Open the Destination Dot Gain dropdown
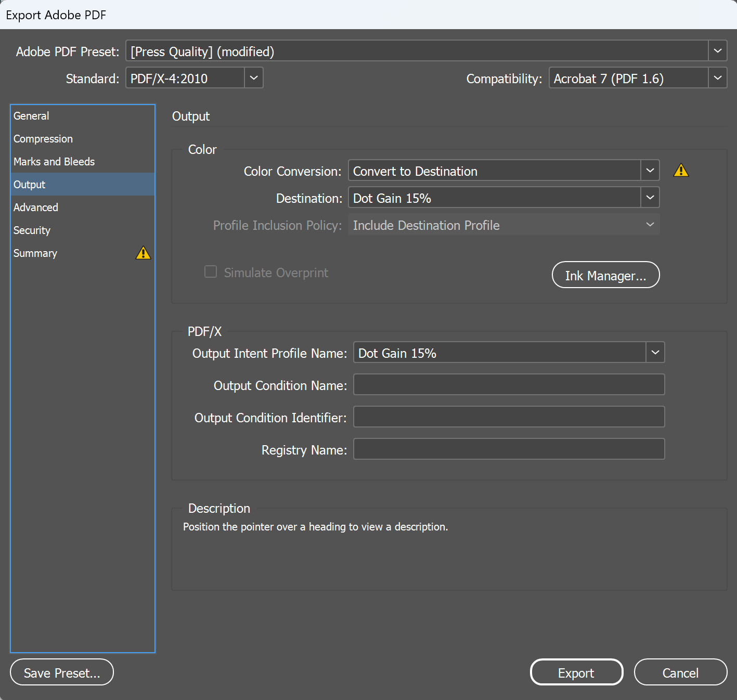The width and height of the screenshot is (737, 700). click(650, 198)
